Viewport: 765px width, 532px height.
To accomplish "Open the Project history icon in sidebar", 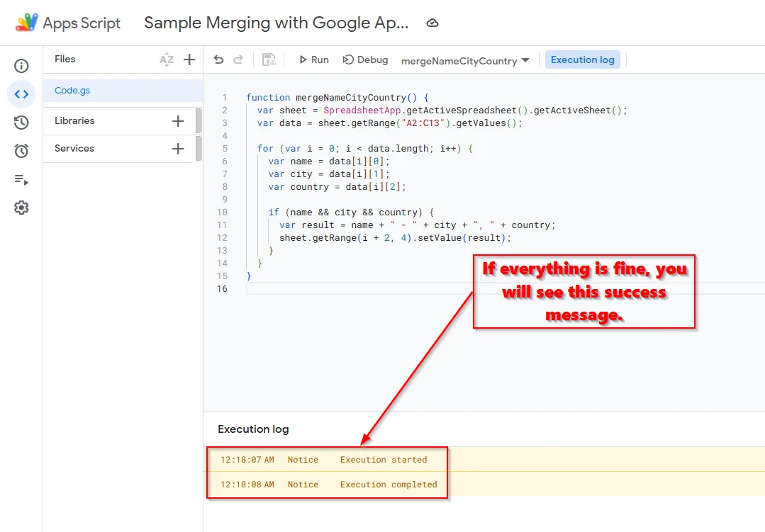I will point(21,123).
